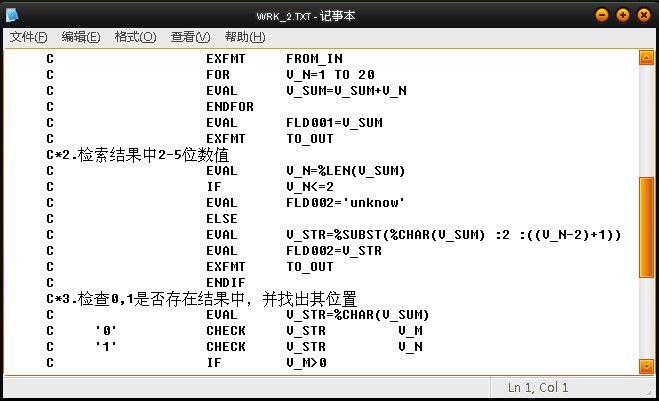659x401 pixels.
Task: Click the orange vertical scrollbar thumb
Action: pyautogui.click(x=646, y=227)
